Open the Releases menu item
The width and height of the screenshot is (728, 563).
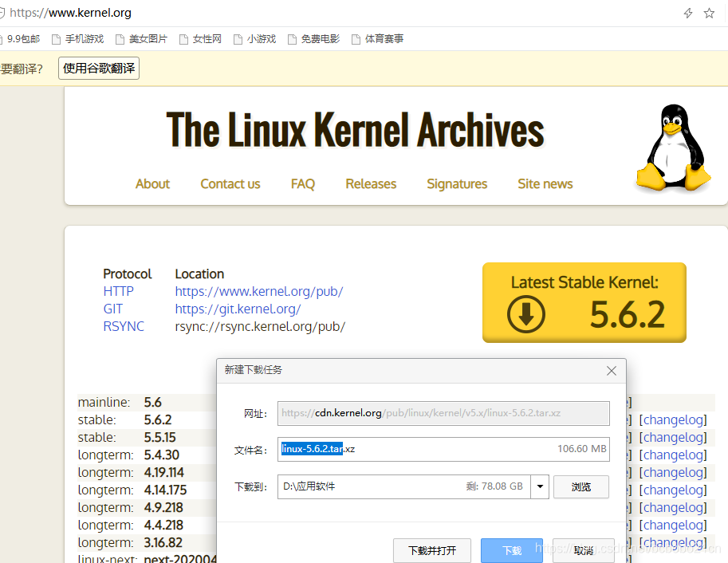coord(371,184)
